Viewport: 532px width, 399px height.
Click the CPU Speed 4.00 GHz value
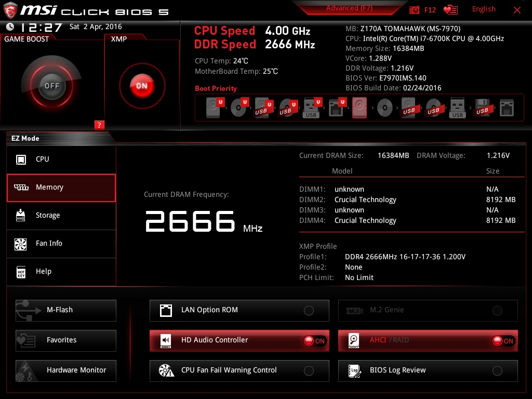point(287,31)
